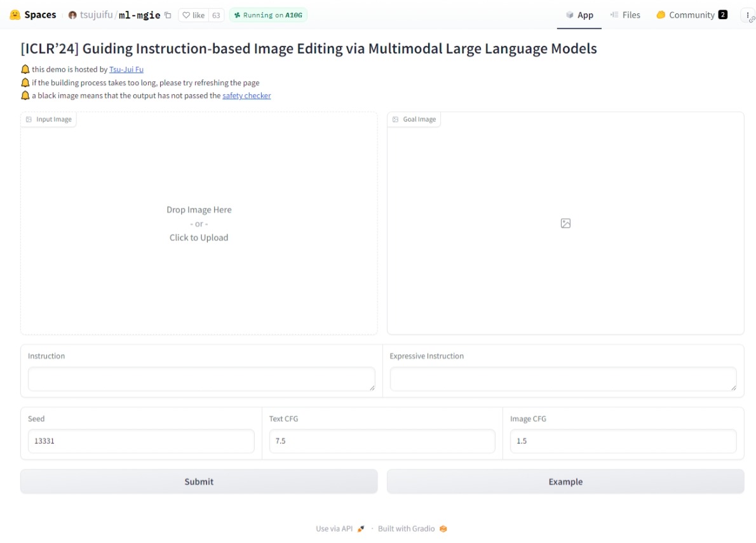This screenshot has height=543, width=756.
Task: Select the App tab
Action: click(x=579, y=15)
